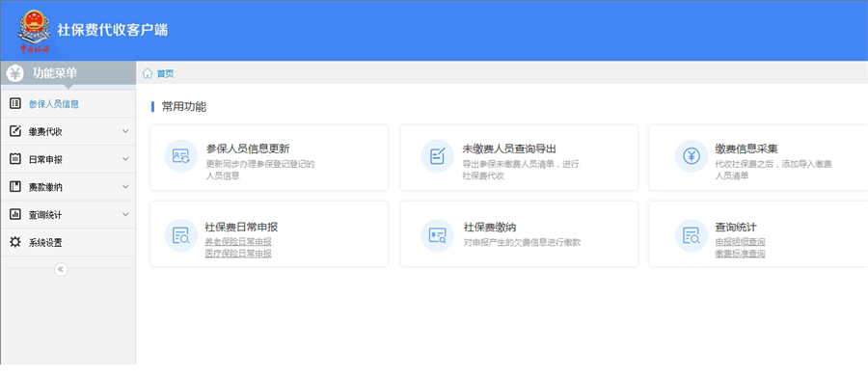This screenshot has height=379, width=868.
Task: Click the 未缴费人员查询导出 card title
Action: (509, 149)
